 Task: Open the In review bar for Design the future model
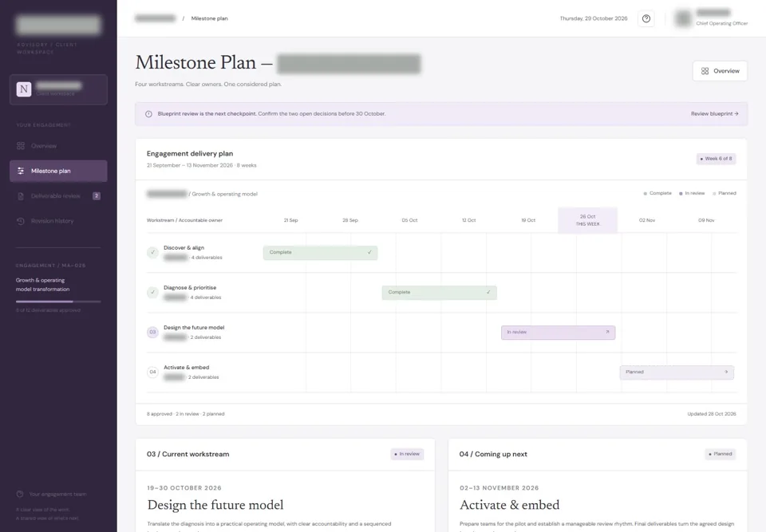558,333
